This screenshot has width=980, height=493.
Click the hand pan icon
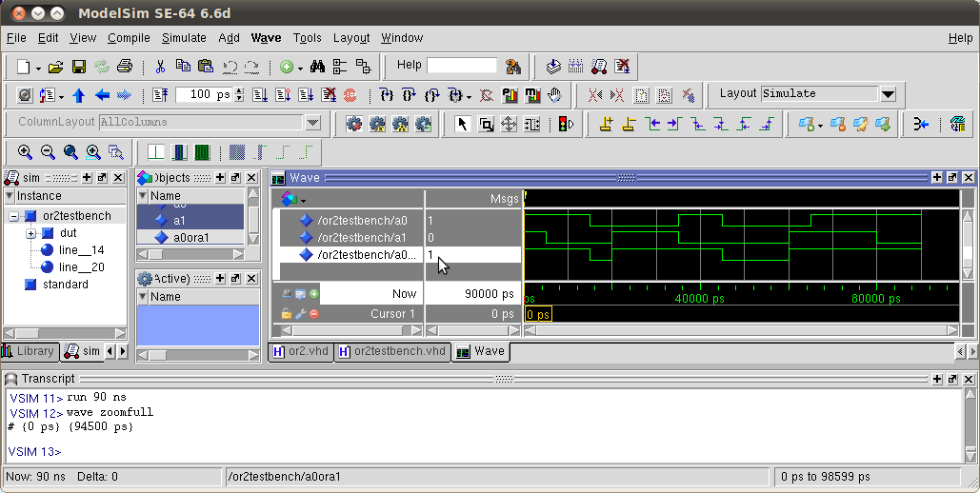click(554, 95)
